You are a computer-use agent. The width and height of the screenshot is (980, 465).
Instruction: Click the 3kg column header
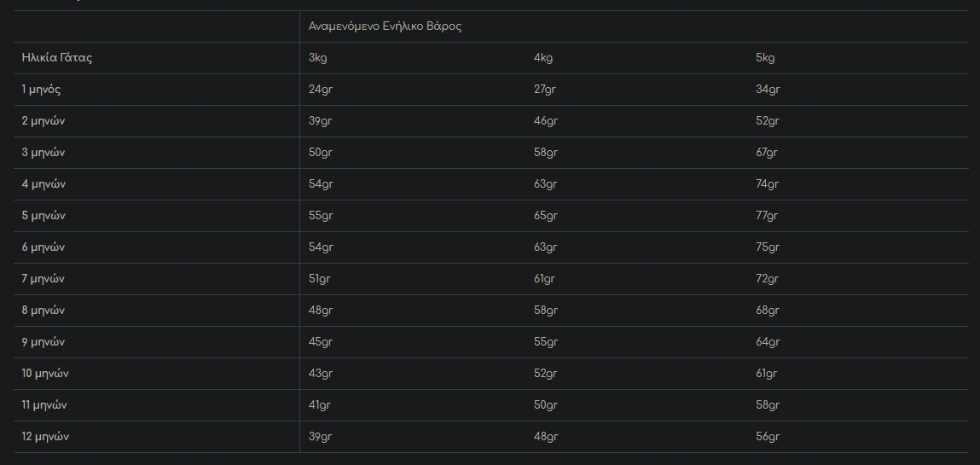click(317, 58)
